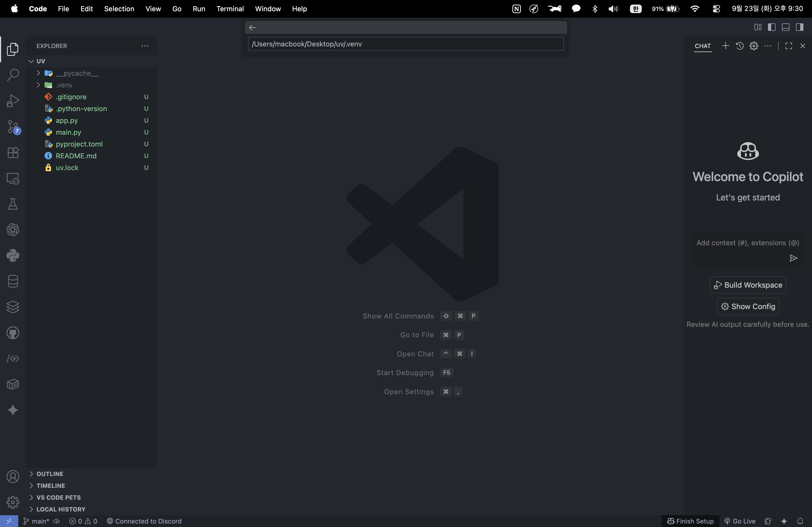
Task: Expand the __pycache__ folder
Action: [x=38, y=73]
